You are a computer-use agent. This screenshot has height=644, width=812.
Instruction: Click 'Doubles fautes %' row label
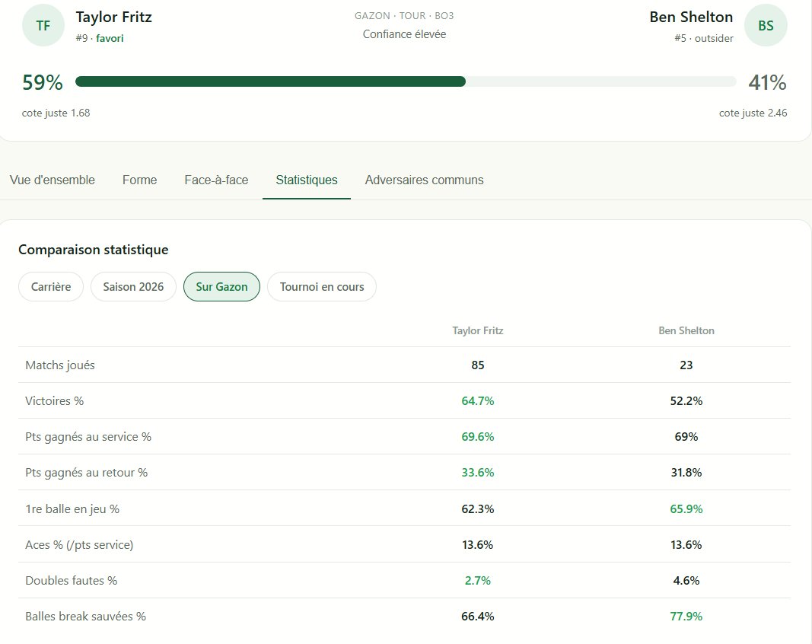coord(71,580)
